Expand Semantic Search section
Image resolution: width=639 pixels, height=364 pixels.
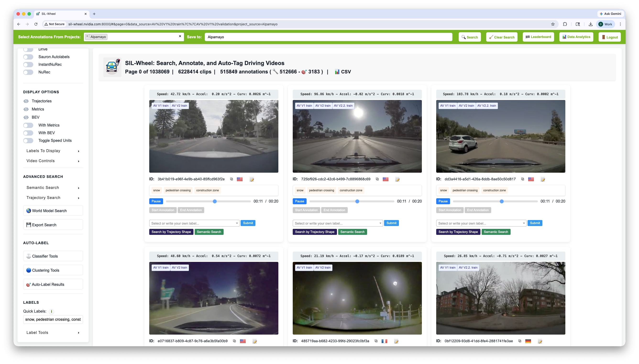tap(53, 188)
